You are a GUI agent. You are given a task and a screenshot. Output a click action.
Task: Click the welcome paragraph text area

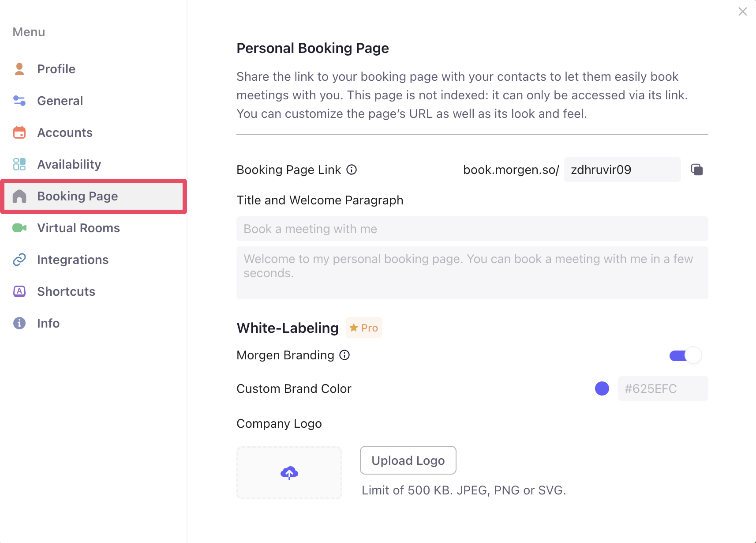[472, 273]
